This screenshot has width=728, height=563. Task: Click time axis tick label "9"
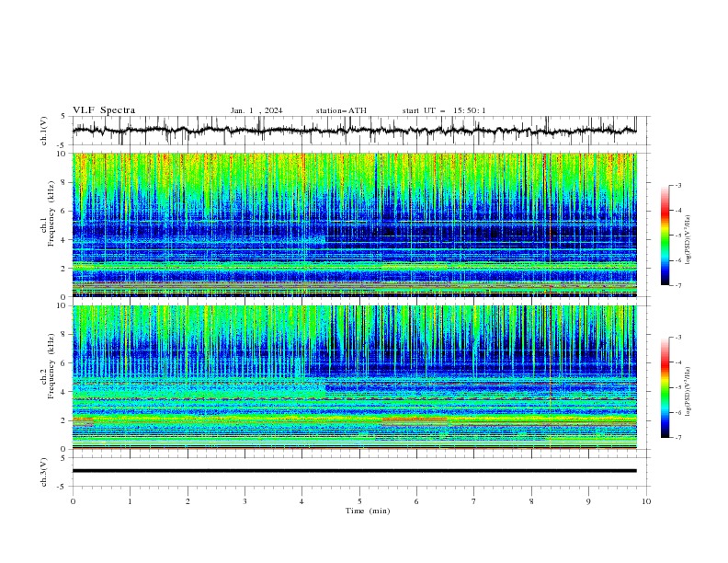click(x=588, y=501)
